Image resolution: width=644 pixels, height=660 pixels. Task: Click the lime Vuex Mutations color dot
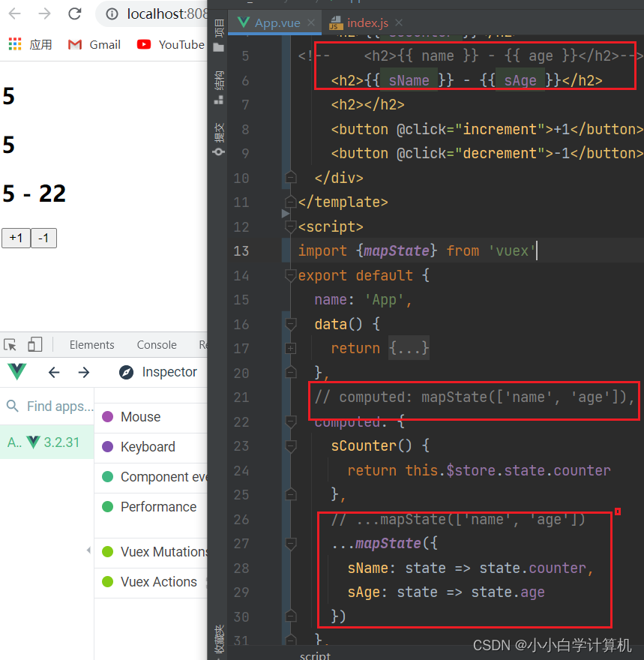108,552
